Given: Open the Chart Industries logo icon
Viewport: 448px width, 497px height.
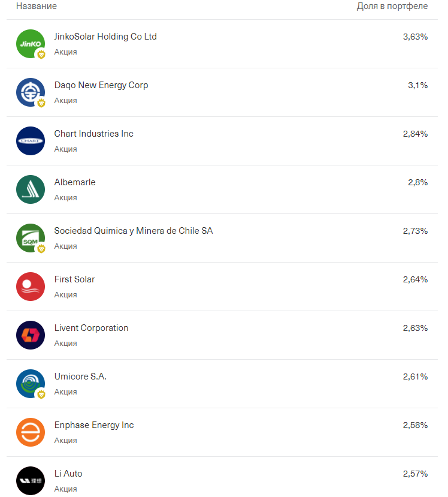Looking at the screenshot, I should (x=31, y=141).
